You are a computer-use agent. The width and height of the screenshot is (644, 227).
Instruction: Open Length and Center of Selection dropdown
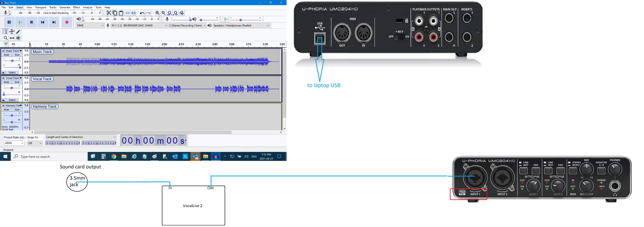click(x=81, y=137)
